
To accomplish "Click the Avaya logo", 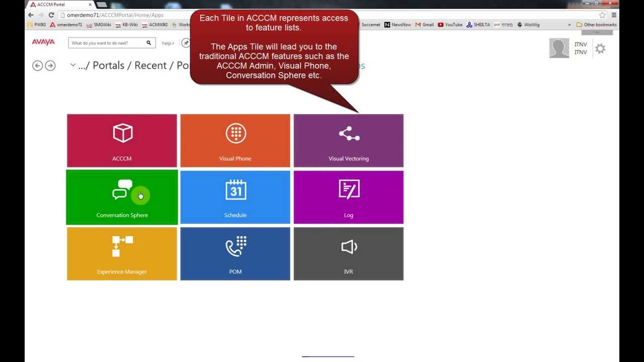I will [x=43, y=42].
